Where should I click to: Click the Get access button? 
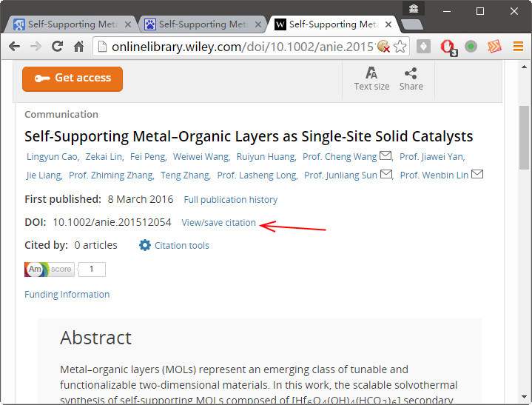(73, 78)
